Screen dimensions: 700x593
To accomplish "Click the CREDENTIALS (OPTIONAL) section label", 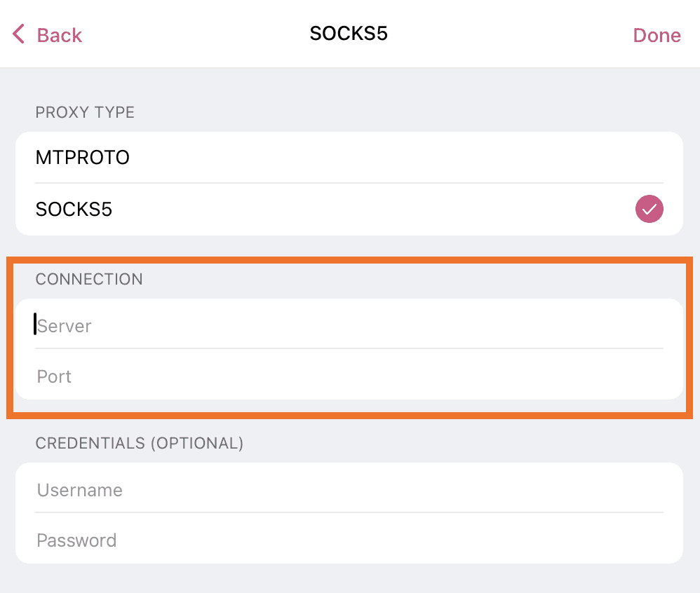I will pos(140,443).
